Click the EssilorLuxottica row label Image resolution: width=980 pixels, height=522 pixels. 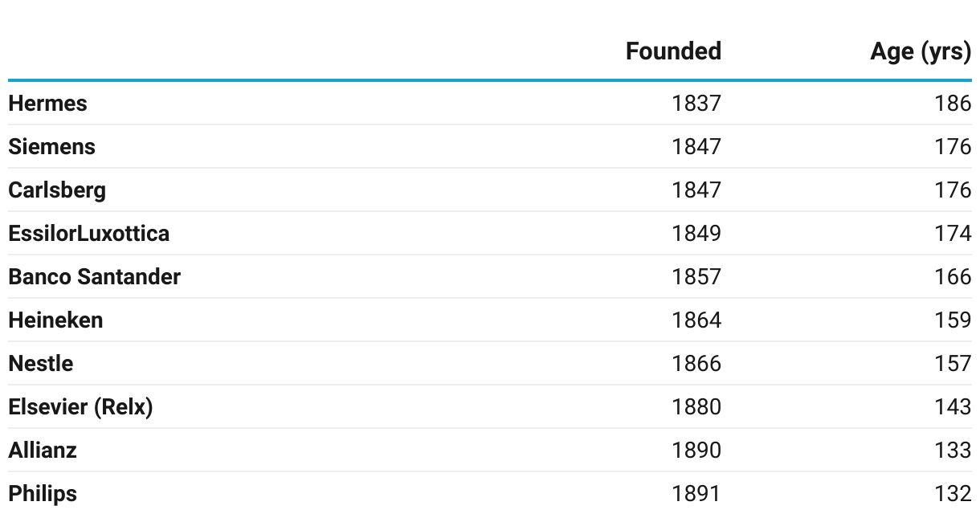[x=88, y=234]
